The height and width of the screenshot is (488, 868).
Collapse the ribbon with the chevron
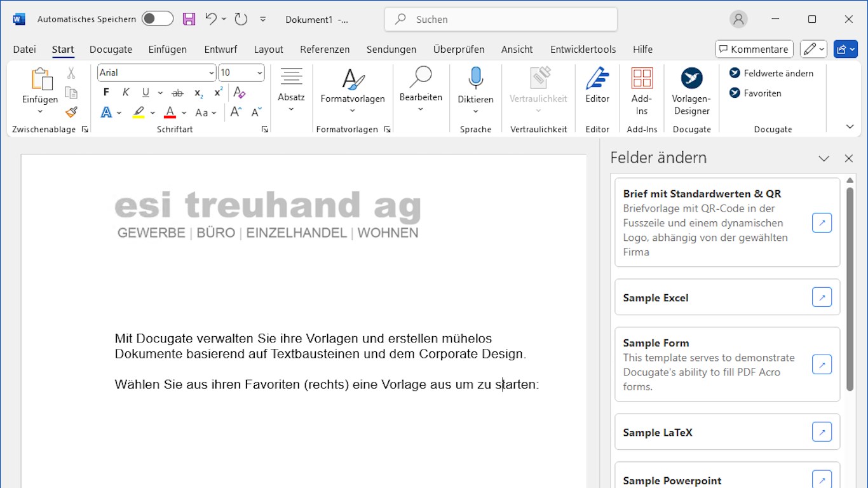(x=850, y=126)
